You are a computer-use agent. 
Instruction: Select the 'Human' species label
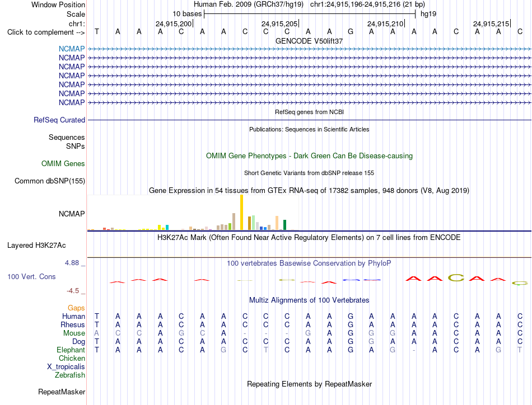click(x=73, y=316)
